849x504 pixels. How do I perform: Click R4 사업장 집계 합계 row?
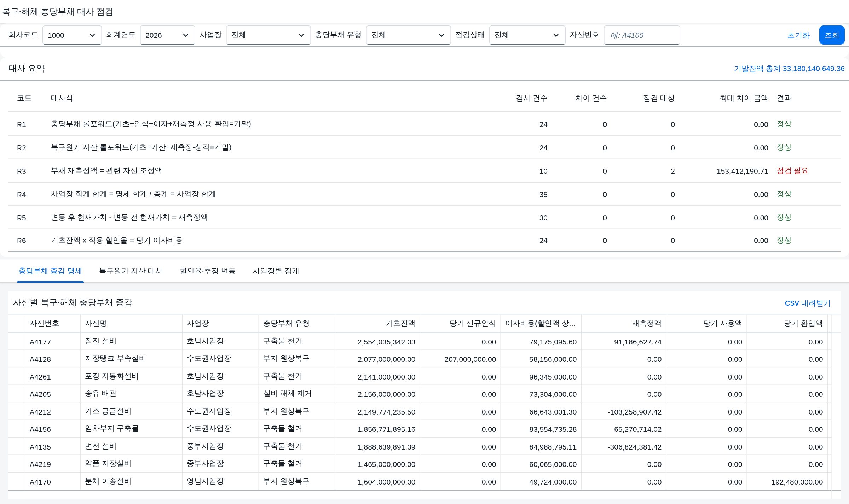pyautogui.click(x=424, y=194)
